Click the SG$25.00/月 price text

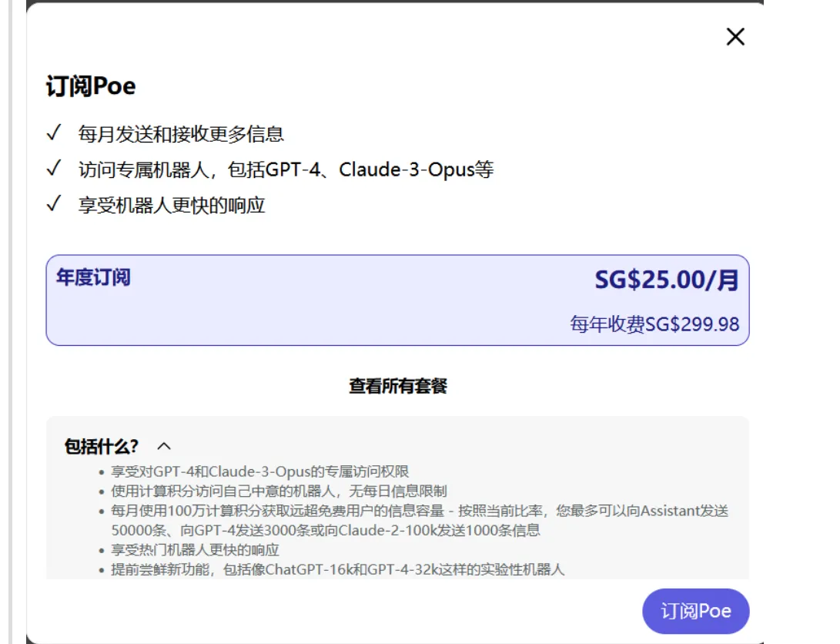(x=666, y=280)
